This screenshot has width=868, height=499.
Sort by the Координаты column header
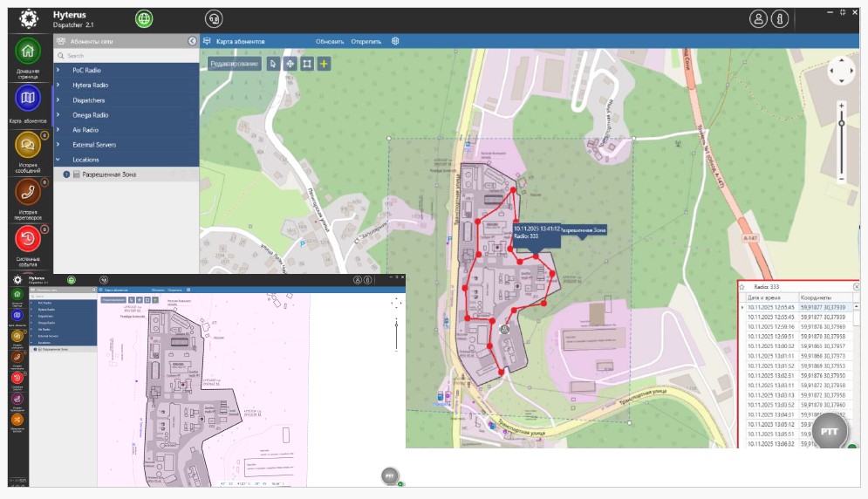826,297
